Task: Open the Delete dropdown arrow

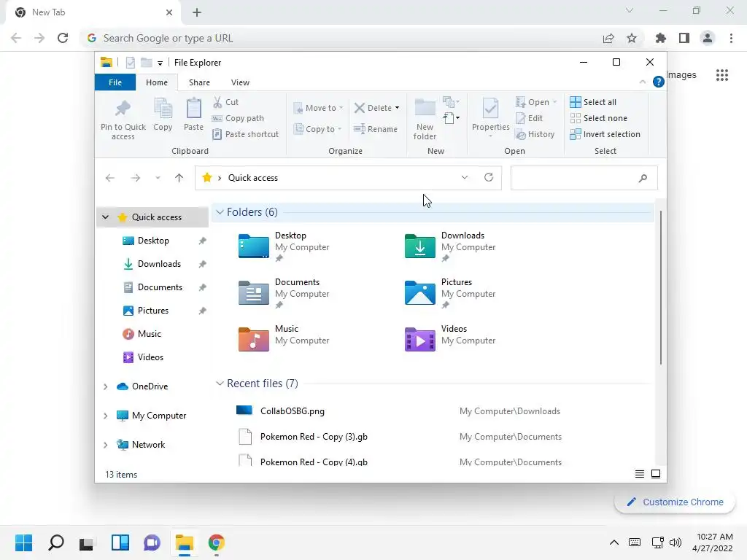Action: tap(398, 108)
